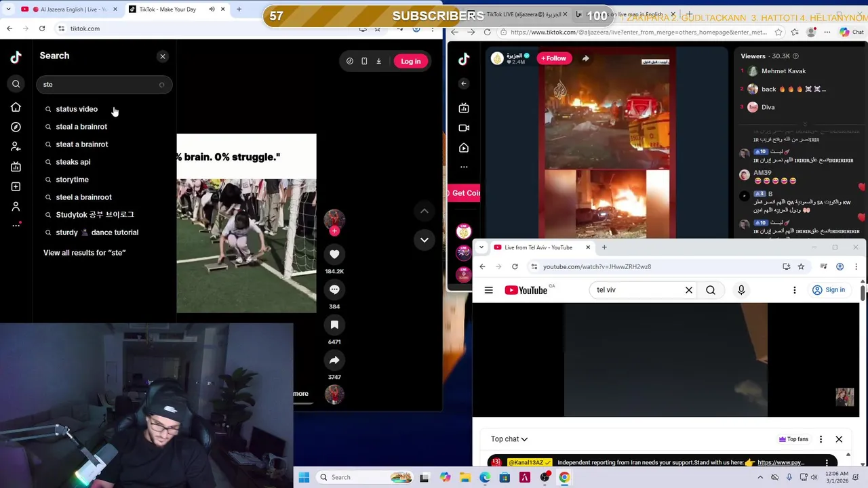Follow the creator via the red plus badge
This screenshot has height=488, width=868.
click(x=334, y=231)
